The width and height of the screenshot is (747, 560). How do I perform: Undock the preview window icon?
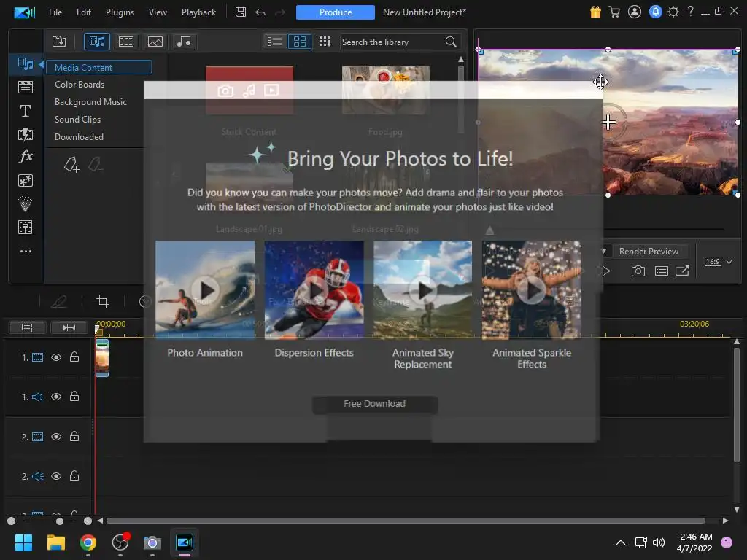(x=682, y=271)
